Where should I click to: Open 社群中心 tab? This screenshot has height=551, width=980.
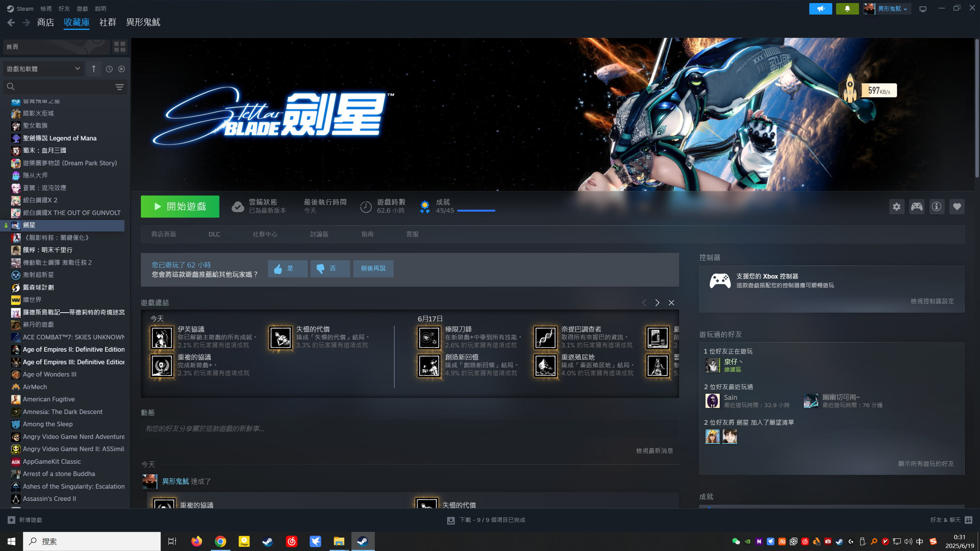point(265,234)
